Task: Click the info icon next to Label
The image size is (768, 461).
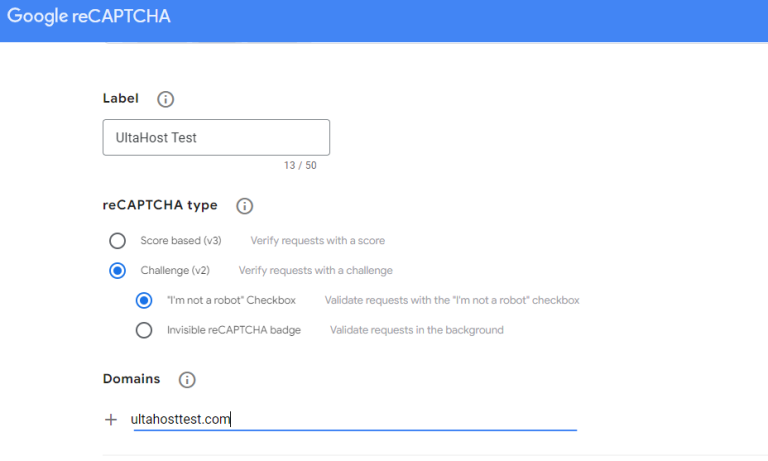Action: [x=166, y=99]
